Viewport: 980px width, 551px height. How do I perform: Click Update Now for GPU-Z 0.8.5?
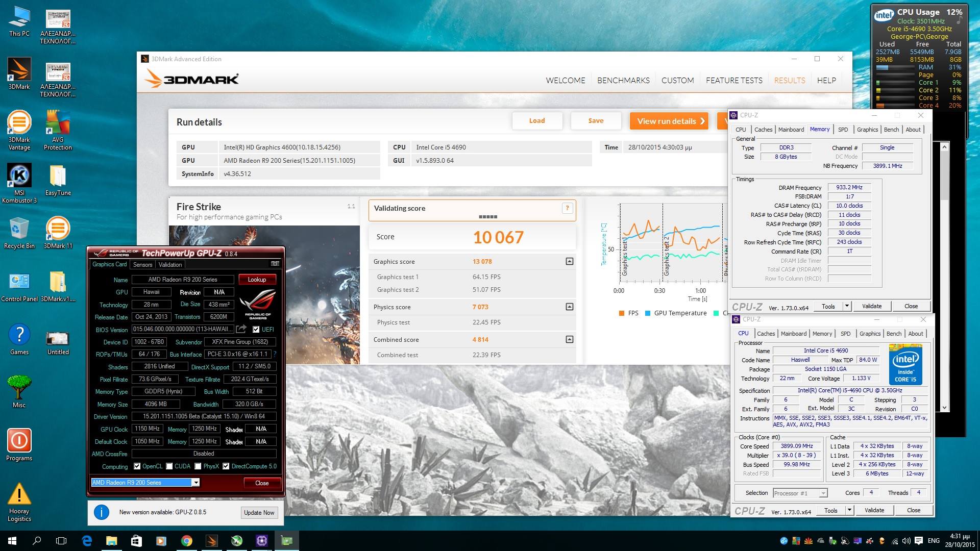pos(259,513)
